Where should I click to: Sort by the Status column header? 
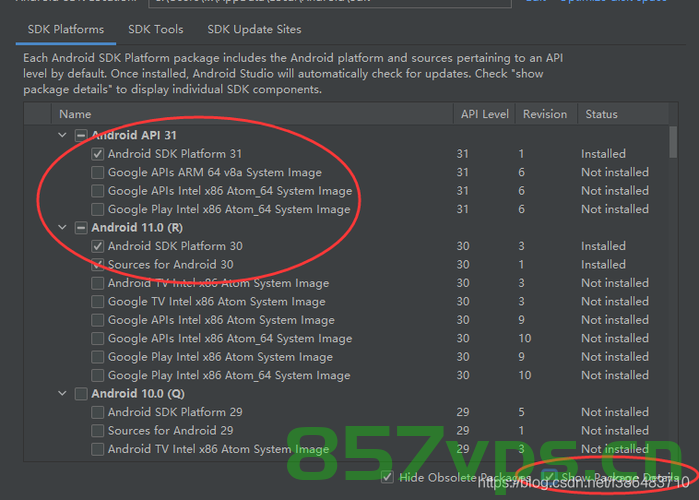623,114
